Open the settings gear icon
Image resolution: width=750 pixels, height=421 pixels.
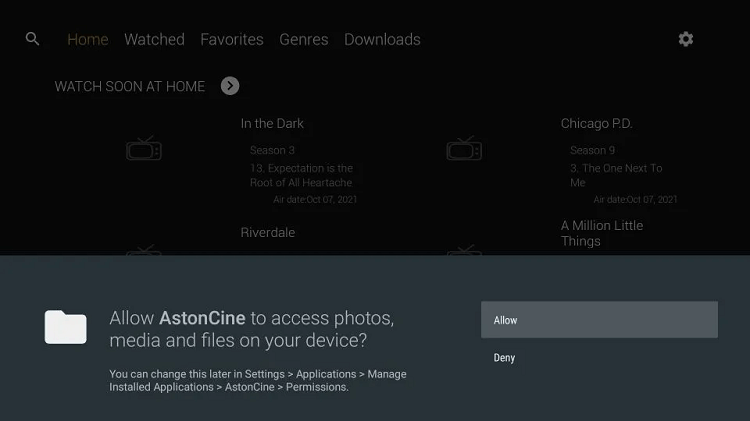click(x=685, y=39)
